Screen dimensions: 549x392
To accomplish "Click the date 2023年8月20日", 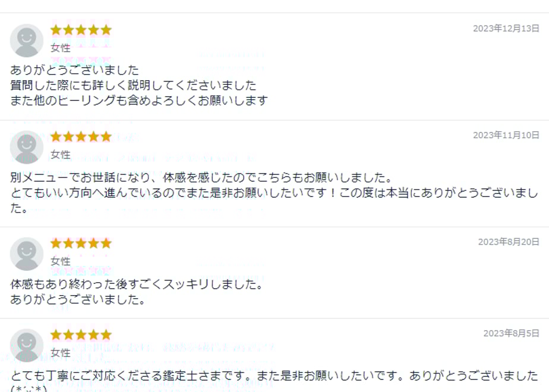I will pyautogui.click(x=509, y=242).
